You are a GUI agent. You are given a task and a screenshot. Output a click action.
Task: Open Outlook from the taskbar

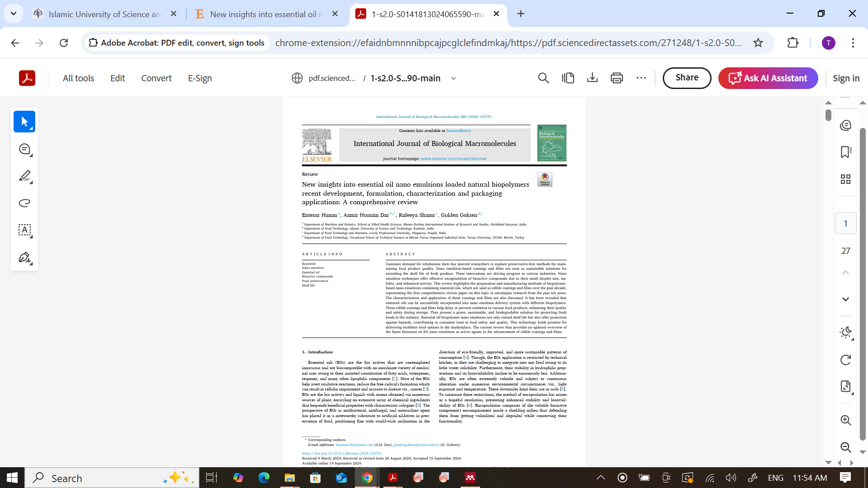[x=341, y=478]
